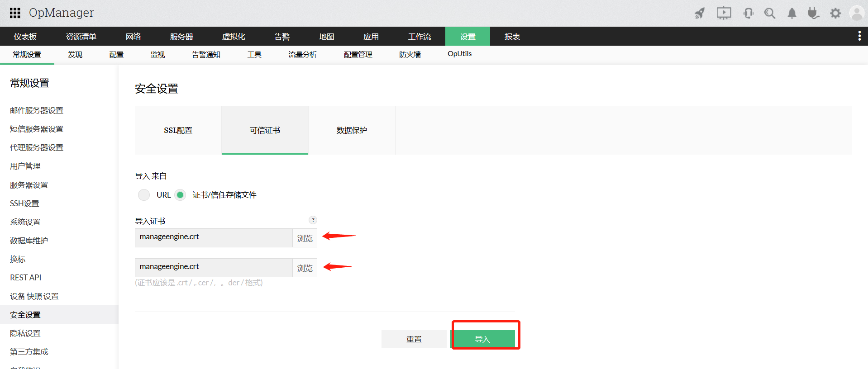Click the 重置 button
The width and height of the screenshot is (868, 369).
414,339
